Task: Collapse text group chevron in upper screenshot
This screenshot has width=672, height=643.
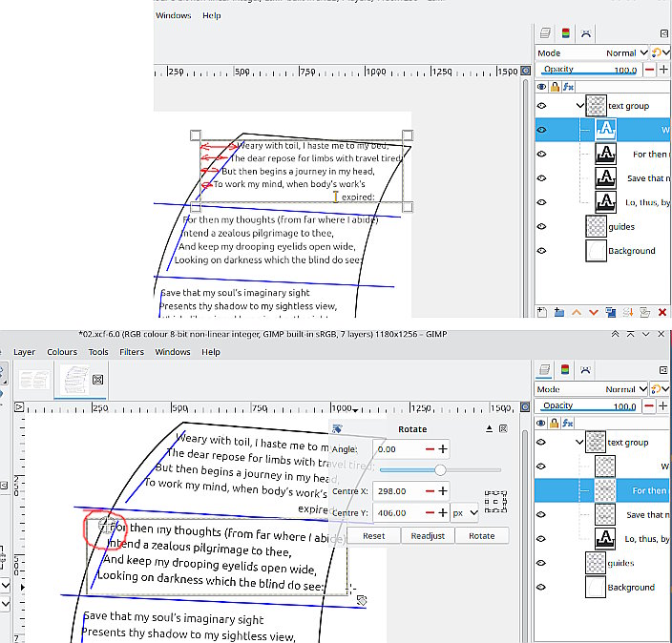Action: [x=579, y=105]
